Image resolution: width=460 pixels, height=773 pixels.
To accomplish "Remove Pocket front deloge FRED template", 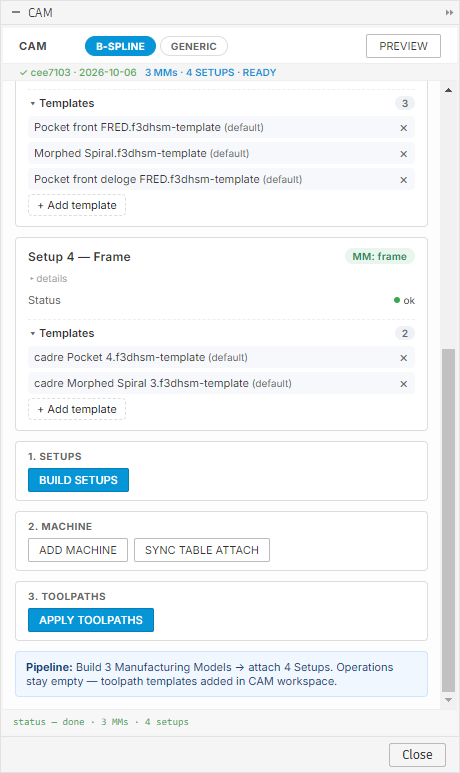I will [x=403, y=180].
